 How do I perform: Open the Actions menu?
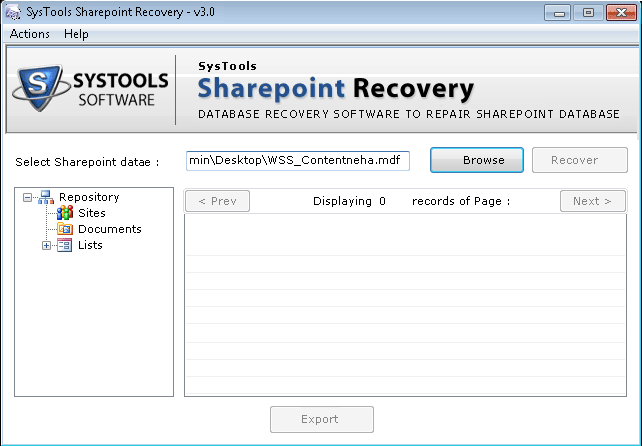click(x=29, y=34)
